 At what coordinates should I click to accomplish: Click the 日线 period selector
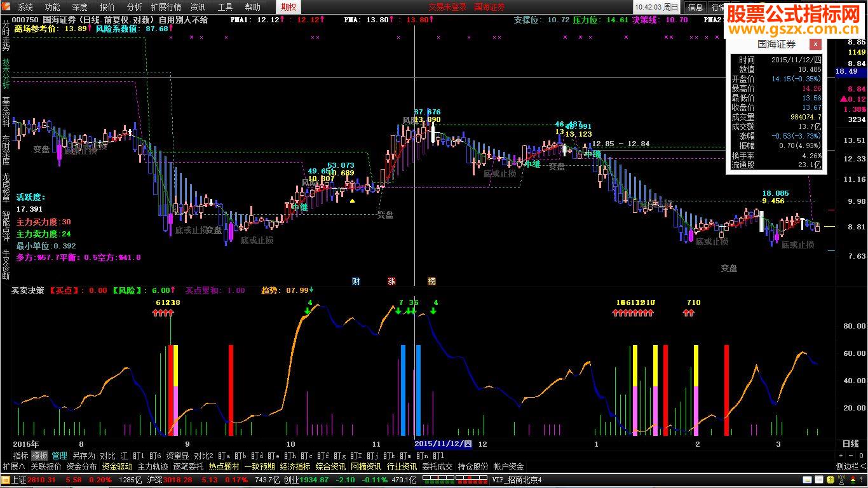pos(850,444)
